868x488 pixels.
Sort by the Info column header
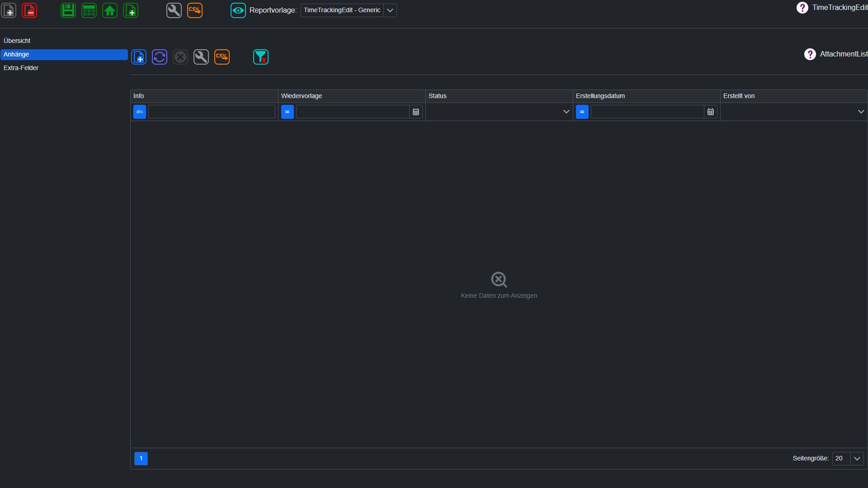(204, 96)
